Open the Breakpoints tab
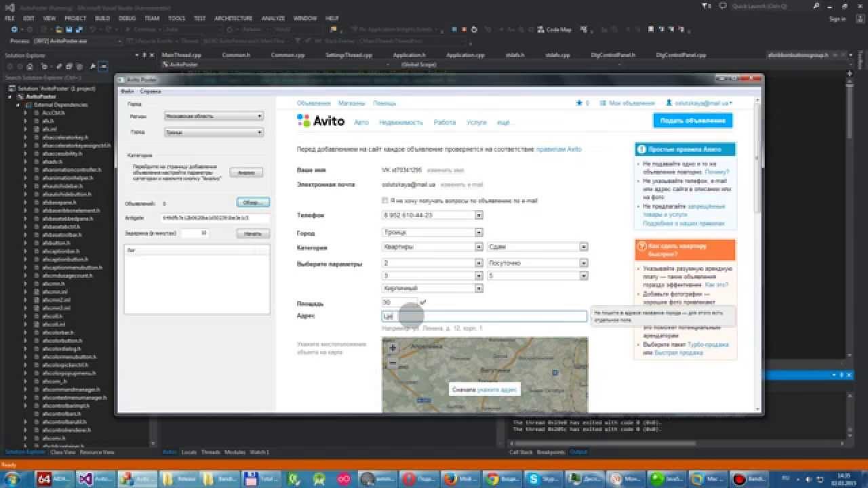The image size is (868, 488). pyautogui.click(x=551, y=452)
